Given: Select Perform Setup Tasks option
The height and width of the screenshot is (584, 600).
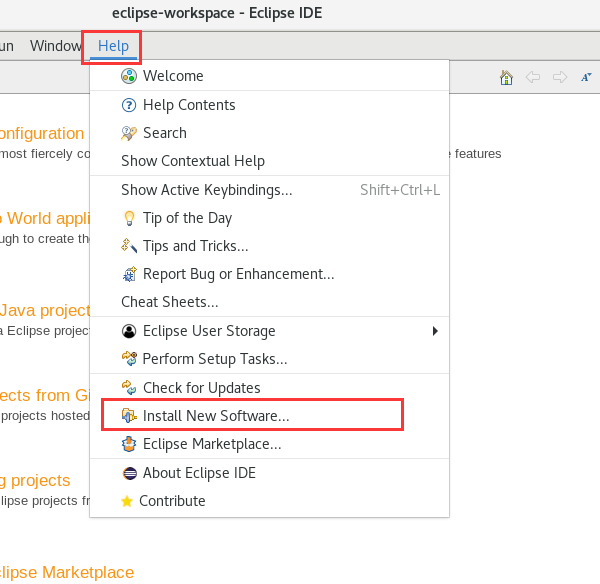Looking at the screenshot, I should (x=215, y=359).
